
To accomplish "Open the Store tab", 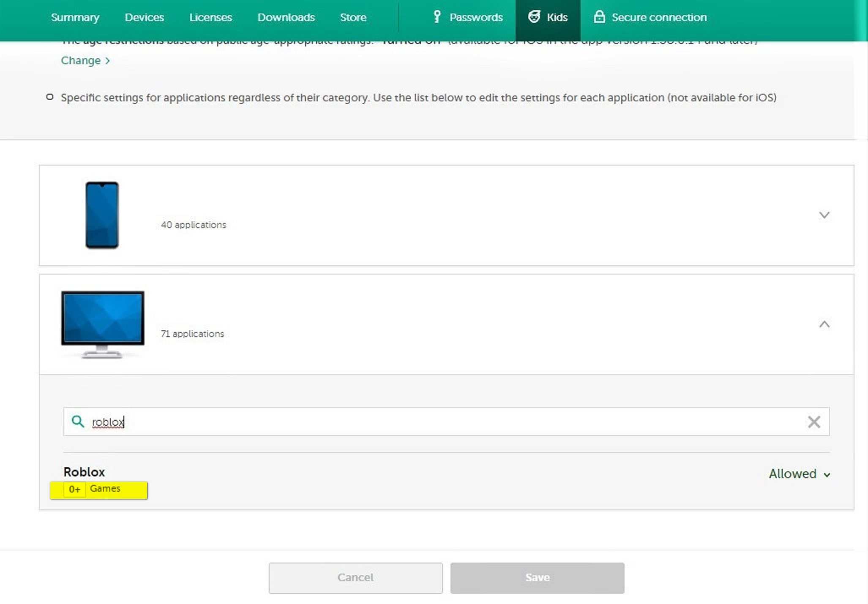I will pos(353,17).
